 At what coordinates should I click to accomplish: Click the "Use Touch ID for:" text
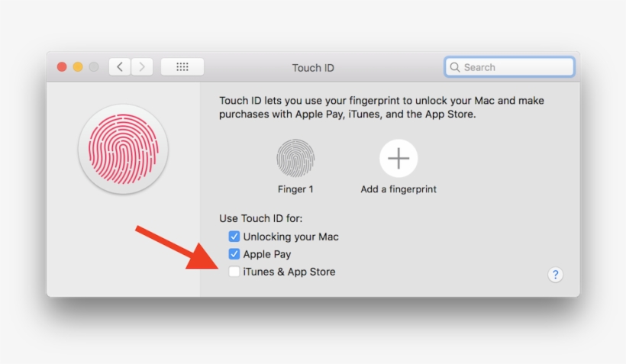tap(260, 218)
